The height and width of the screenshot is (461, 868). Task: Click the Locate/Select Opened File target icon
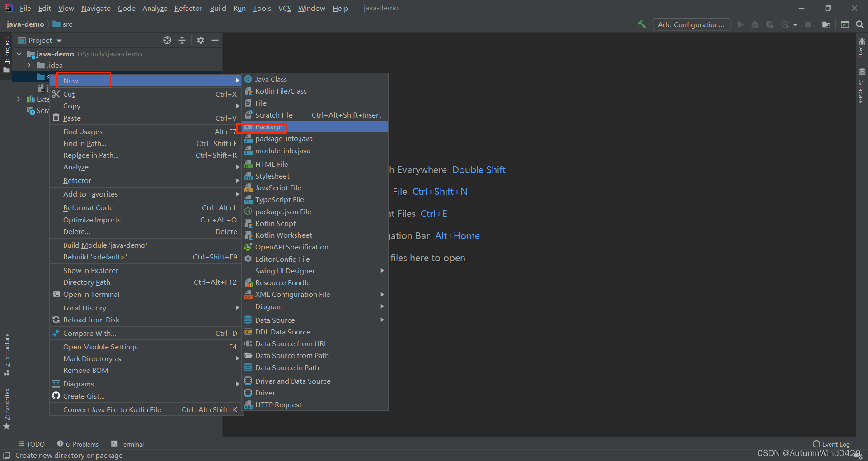(x=167, y=40)
